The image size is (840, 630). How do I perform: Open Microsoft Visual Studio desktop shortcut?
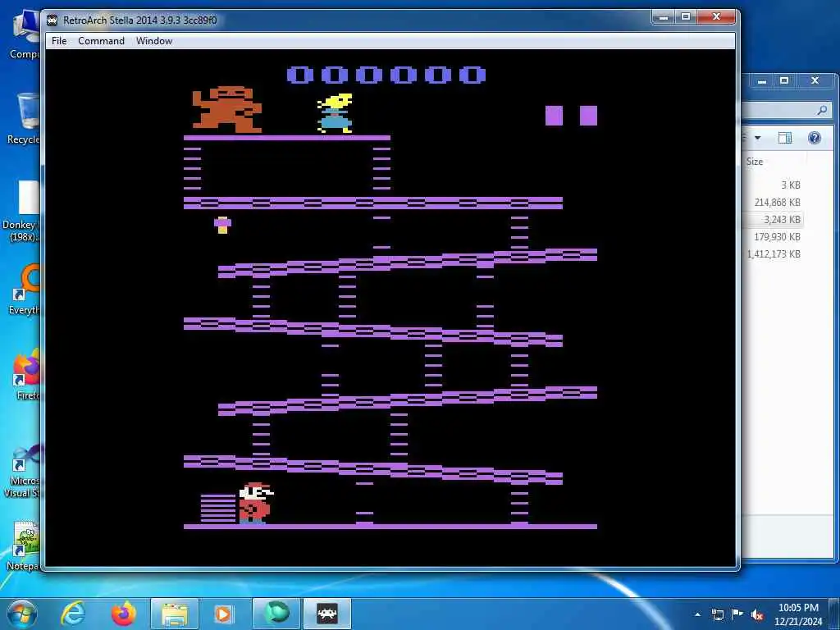pyautogui.click(x=24, y=472)
